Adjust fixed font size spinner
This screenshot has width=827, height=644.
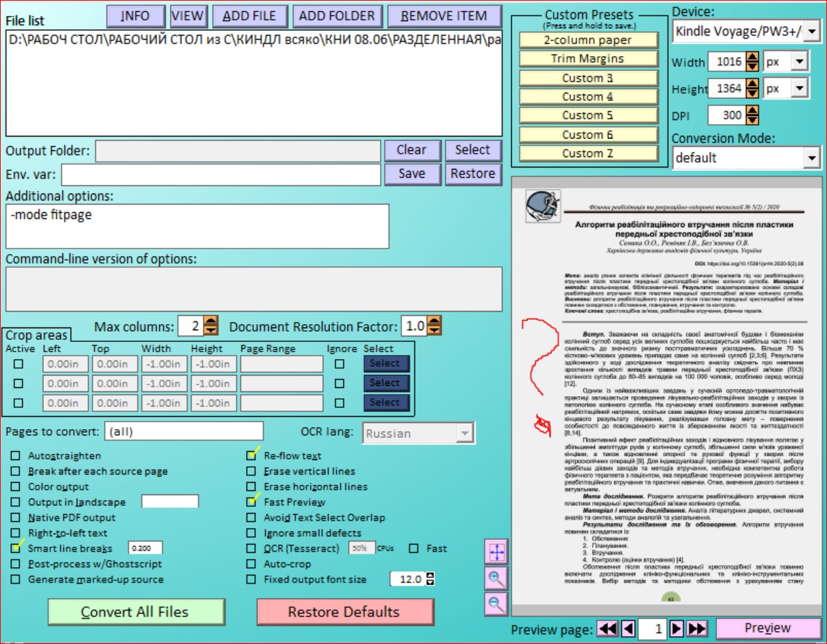[x=430, y=579]
